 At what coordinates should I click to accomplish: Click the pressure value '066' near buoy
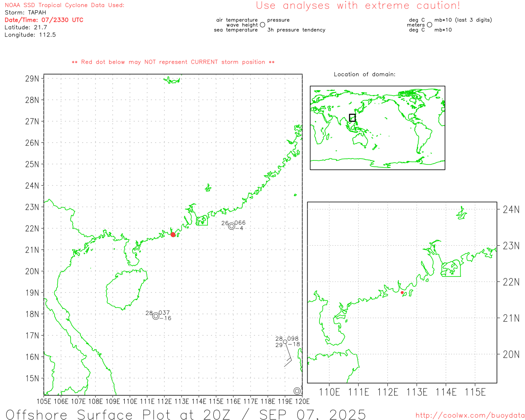coord(240,223)
